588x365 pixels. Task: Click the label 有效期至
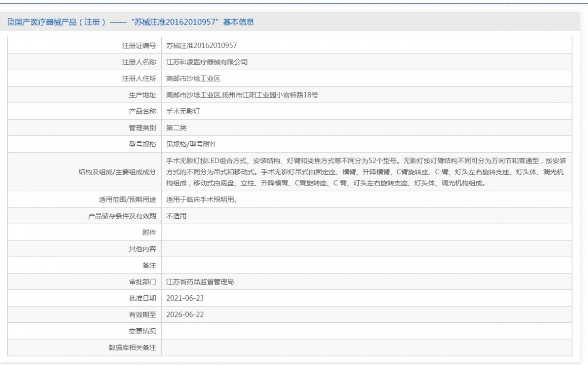[x=143, y=314]
